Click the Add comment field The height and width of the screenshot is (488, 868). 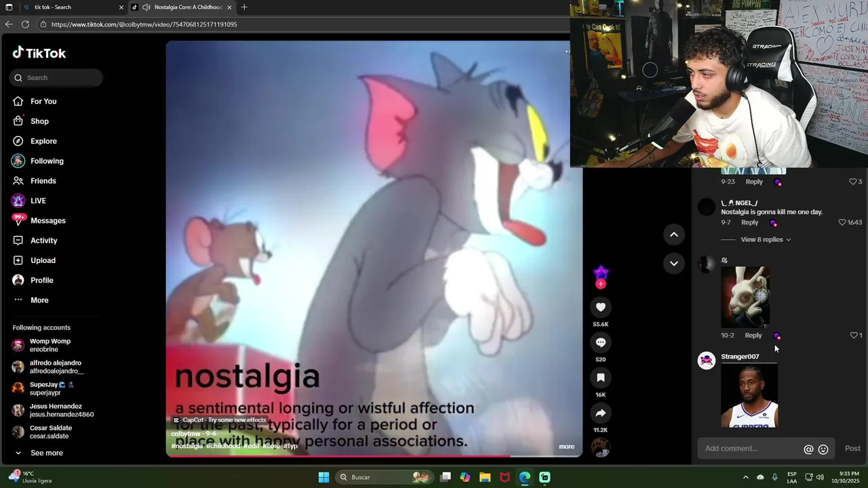[751, 449]
